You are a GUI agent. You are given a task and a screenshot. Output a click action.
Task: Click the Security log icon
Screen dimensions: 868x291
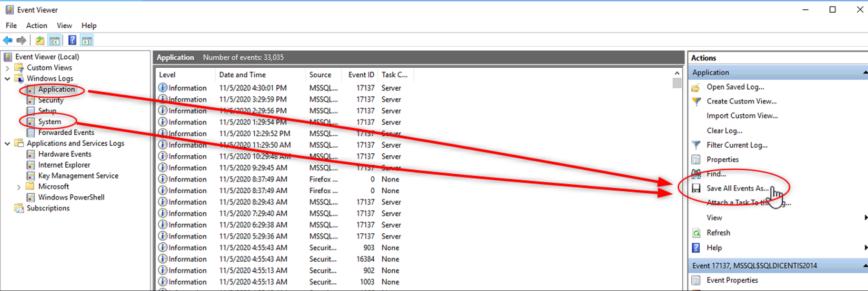pos(30,100)
